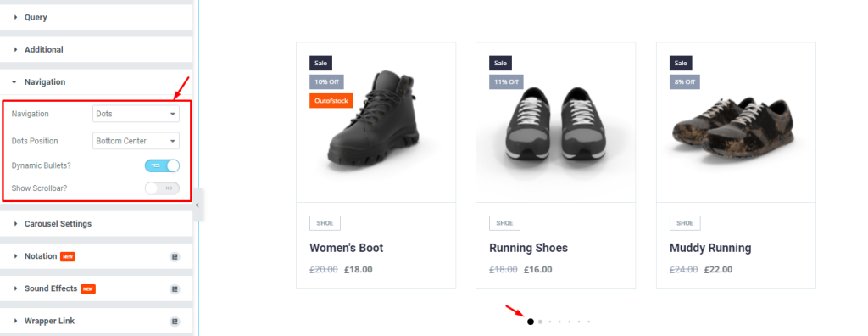Open the Running Shoes product title link
The image size is (868, 336).
click(x=529, y=248)
